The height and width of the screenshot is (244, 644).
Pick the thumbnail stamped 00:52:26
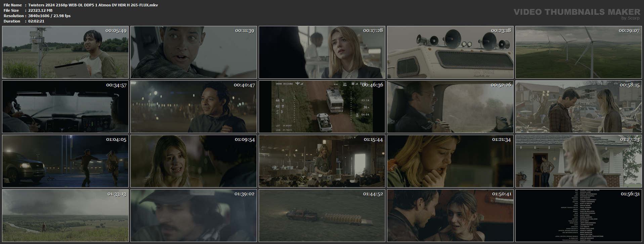450,107
